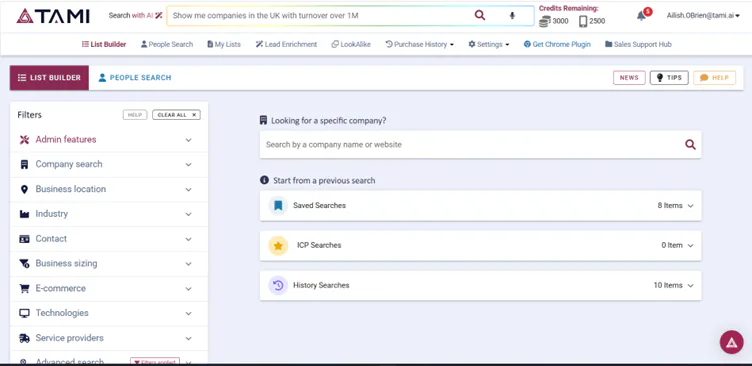The height and width of the screenshot is (366, 752).
Task: Switch to the PEOPLE SEARCH tab
Action: coord(135,78)
